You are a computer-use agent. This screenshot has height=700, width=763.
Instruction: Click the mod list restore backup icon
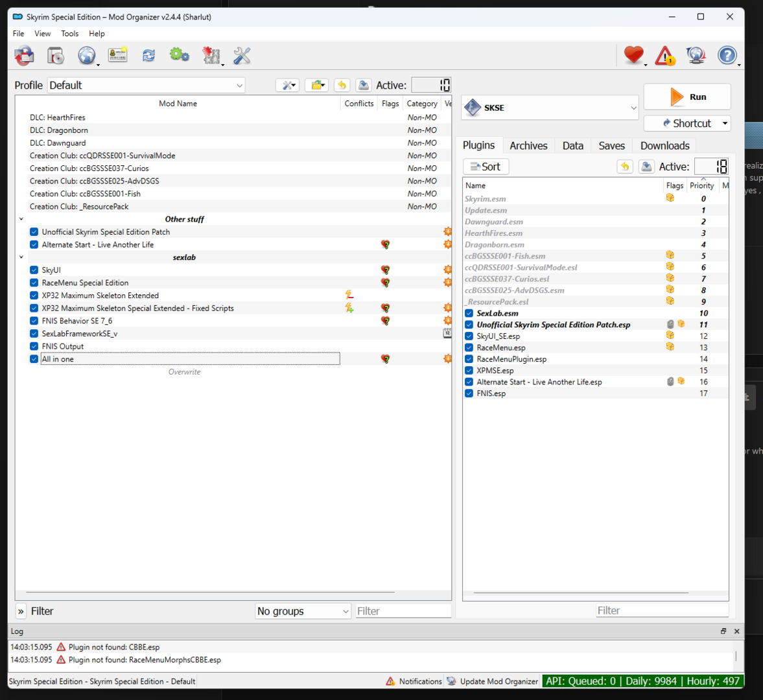pyautogui.click(x=342, y=85)
